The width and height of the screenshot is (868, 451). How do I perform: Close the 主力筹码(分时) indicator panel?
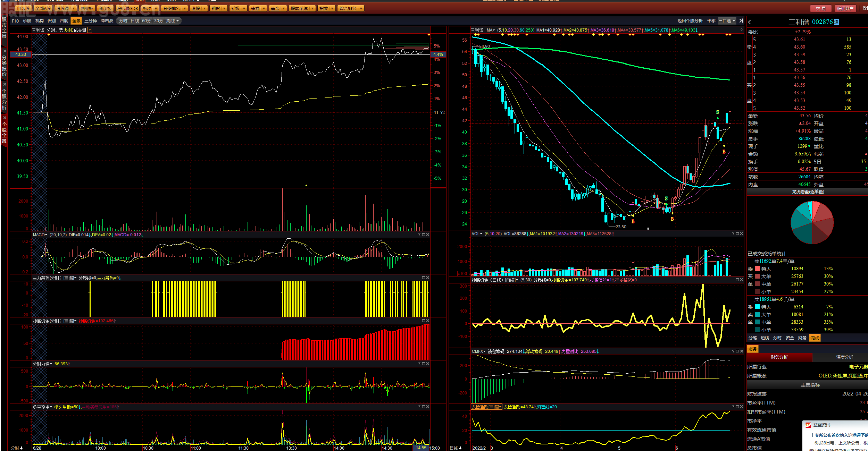coord(428,278)
